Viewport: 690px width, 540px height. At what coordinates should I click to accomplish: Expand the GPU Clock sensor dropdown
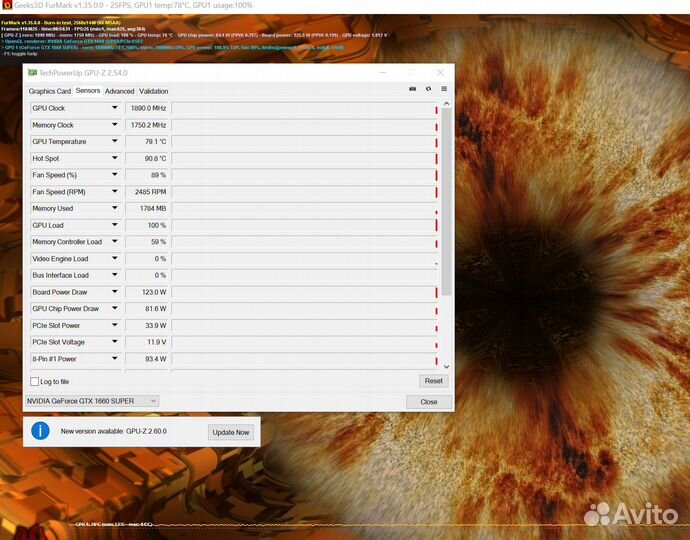pyautogui.click(x=112, y=108)
